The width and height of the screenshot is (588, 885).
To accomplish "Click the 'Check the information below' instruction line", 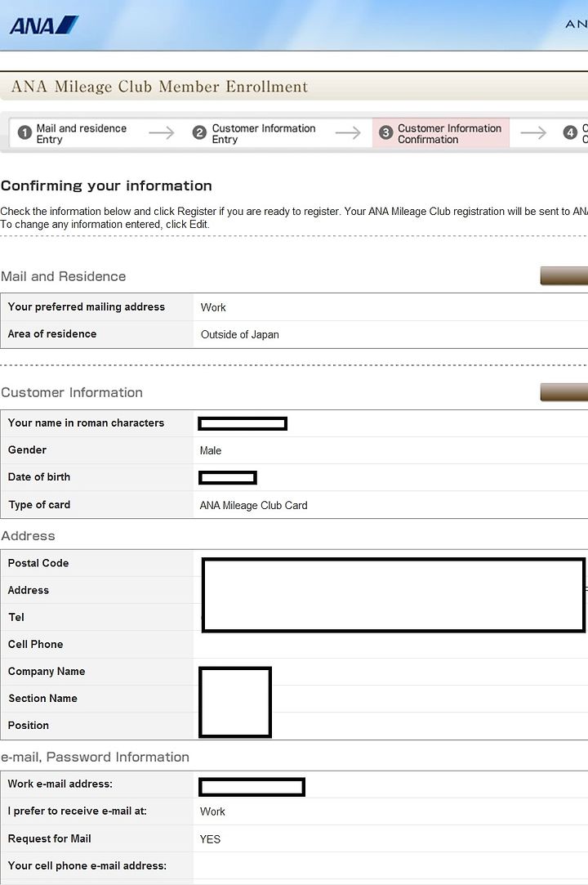I will pos(294,211).
